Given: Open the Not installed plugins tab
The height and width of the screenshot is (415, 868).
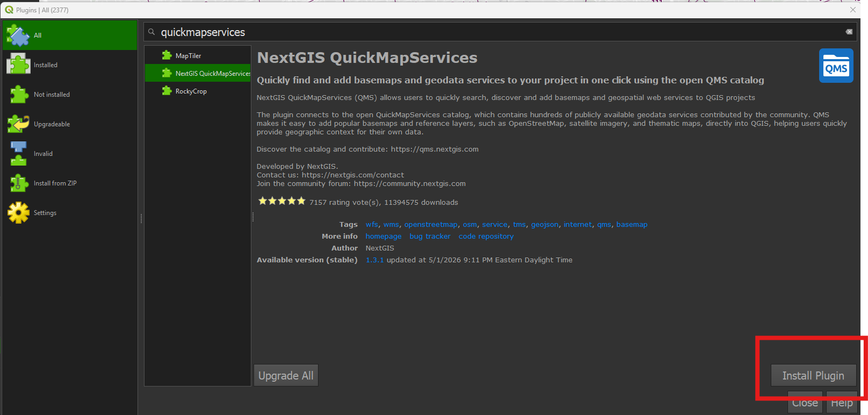Looking at the screenshot, I should [x=70, y=95].
